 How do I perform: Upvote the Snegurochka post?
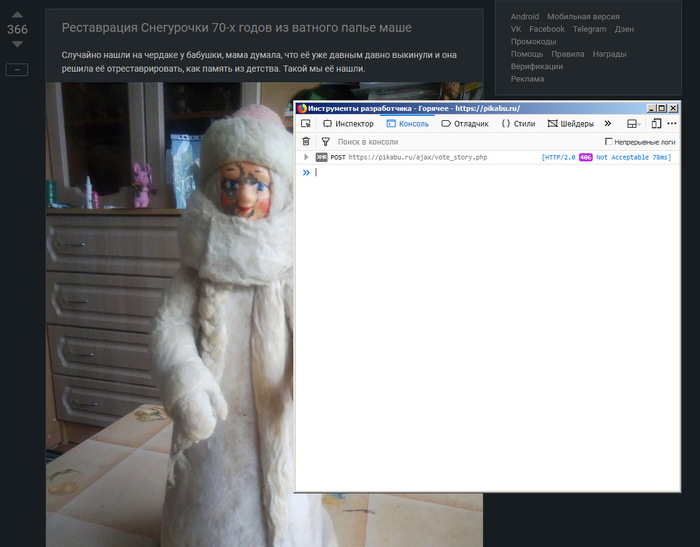tap(17, 15)
